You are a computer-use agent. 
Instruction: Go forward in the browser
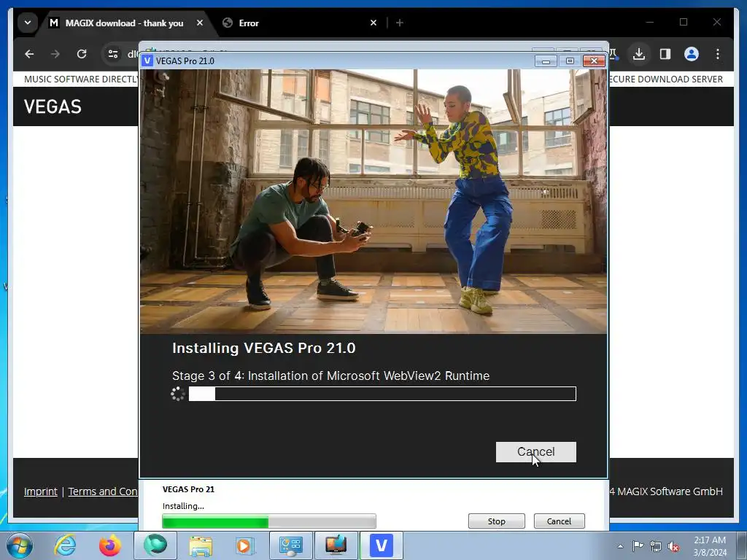click(55, 54)
